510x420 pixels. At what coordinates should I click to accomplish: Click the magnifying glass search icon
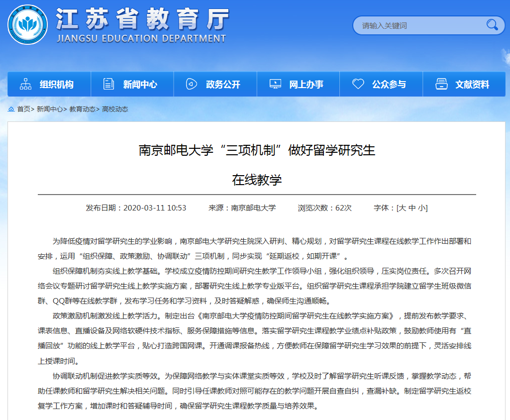coord(492,25)
